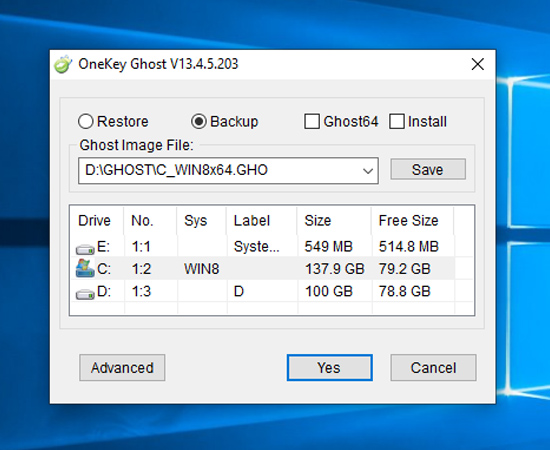Viewport: 550px width, 450px height.
Task: Click the OneKey Ghost app icon in title bar
Action: 63,64
